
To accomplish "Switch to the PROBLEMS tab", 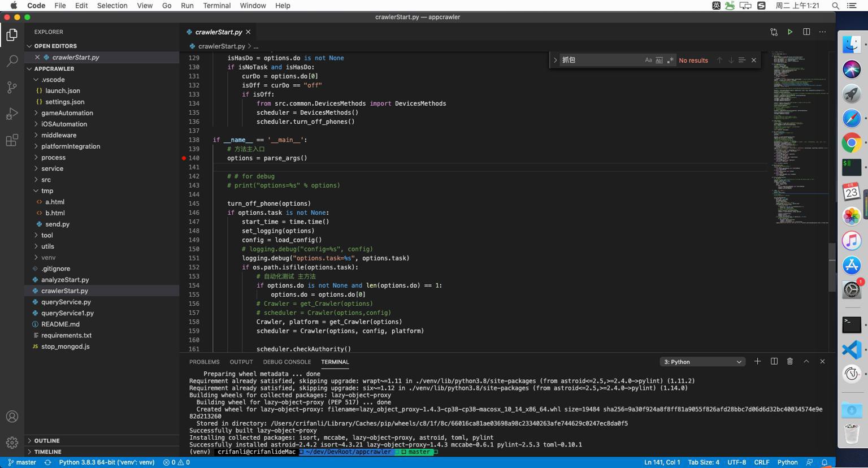I will tap(204, 362).
